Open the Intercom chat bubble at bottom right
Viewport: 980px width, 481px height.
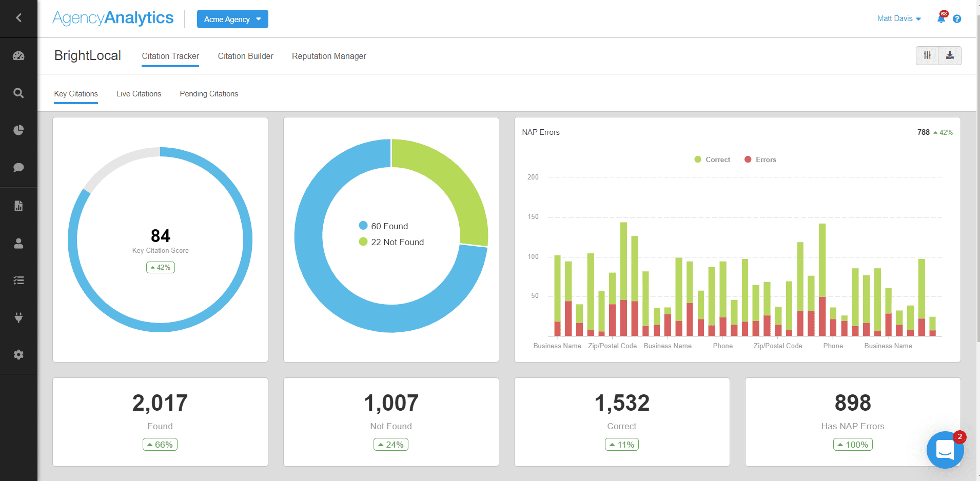tap(945, 450)
